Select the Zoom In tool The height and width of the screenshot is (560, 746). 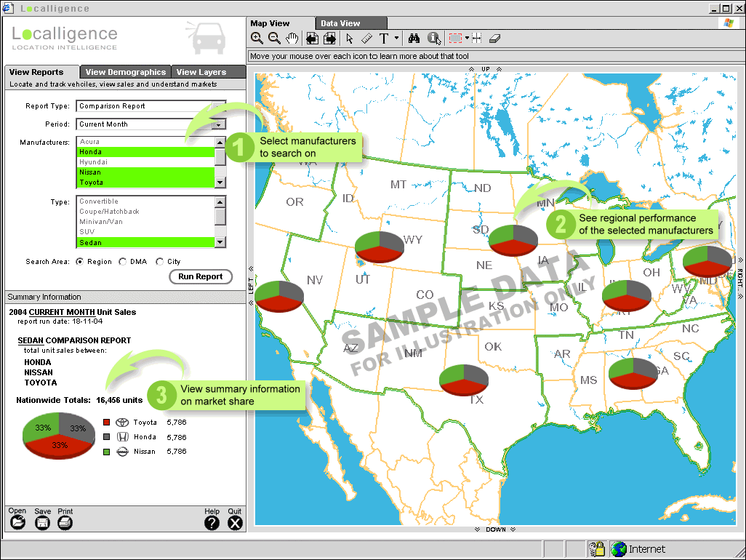pos(257,39)
